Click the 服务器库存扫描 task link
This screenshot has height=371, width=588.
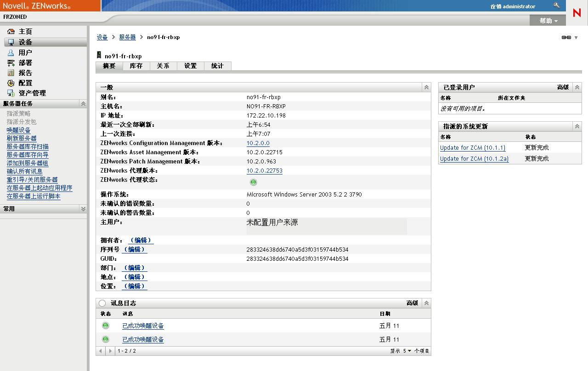coord(28,147)
